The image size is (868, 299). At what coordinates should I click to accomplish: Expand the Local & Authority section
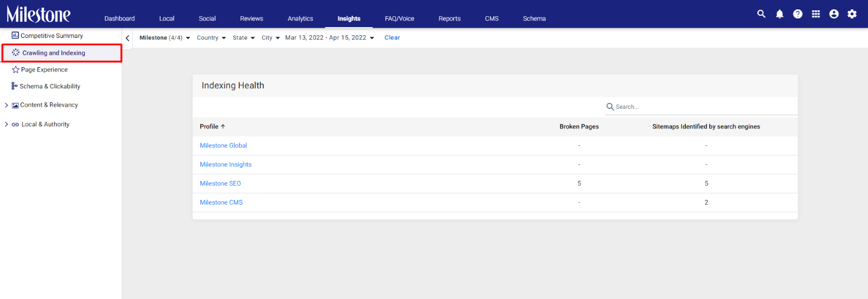pyautogui.click(x=7, y=124)
